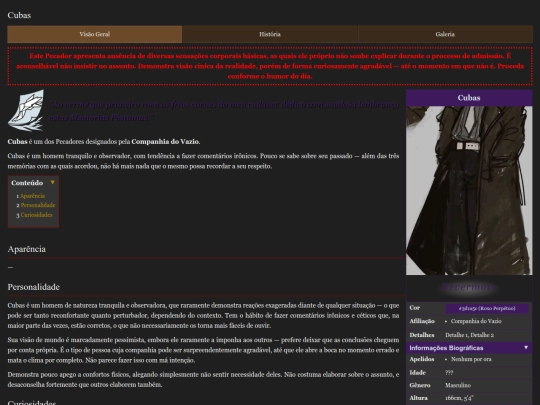Image resolution: width=540 pixels, height=405 pixels.
Task: Open the Cubas character portrait image
Action: coord(469,190)
